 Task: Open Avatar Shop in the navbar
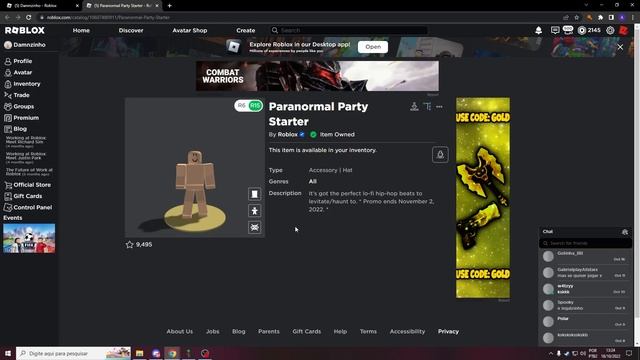click(x=189, y=30)
